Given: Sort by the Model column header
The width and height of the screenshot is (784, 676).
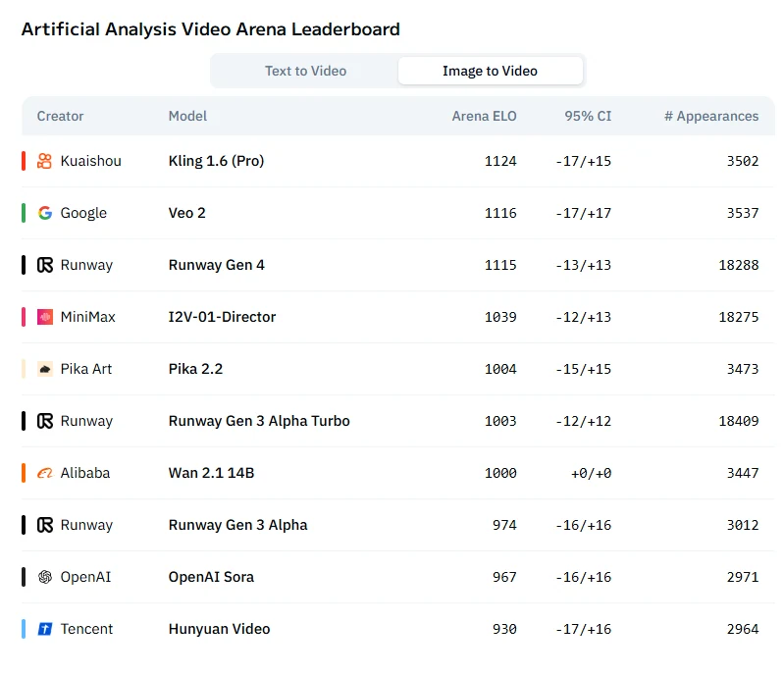Looking at the screenshot, I should click(187, 116).
